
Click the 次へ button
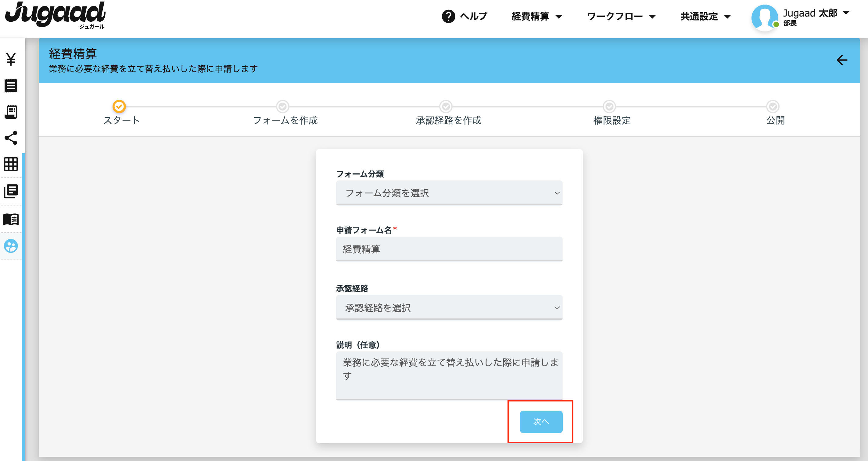pos(541,422)
